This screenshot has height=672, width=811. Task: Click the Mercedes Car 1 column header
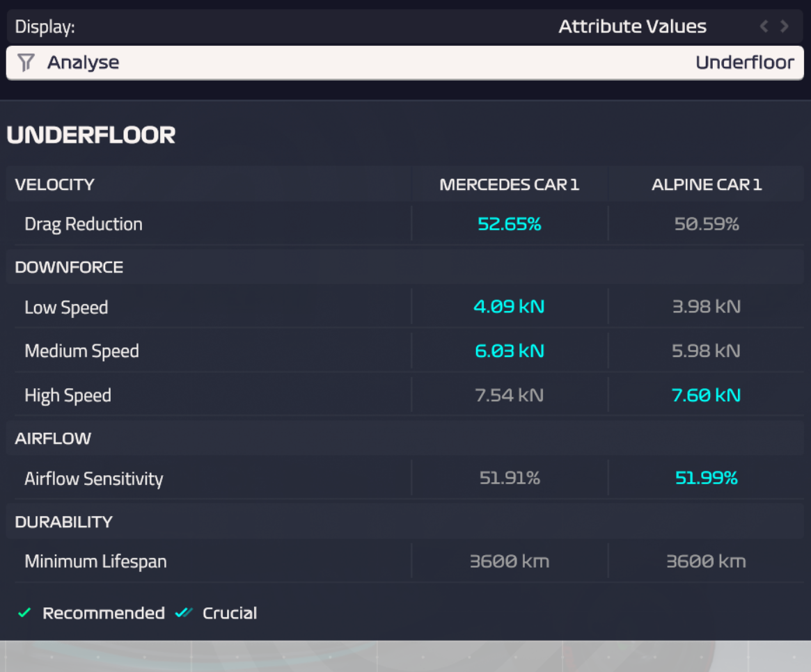(x=510, y=184)
